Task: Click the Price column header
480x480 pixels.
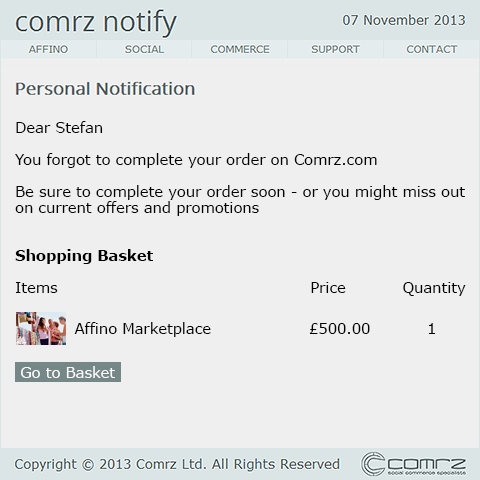Action: coord(328,288)
